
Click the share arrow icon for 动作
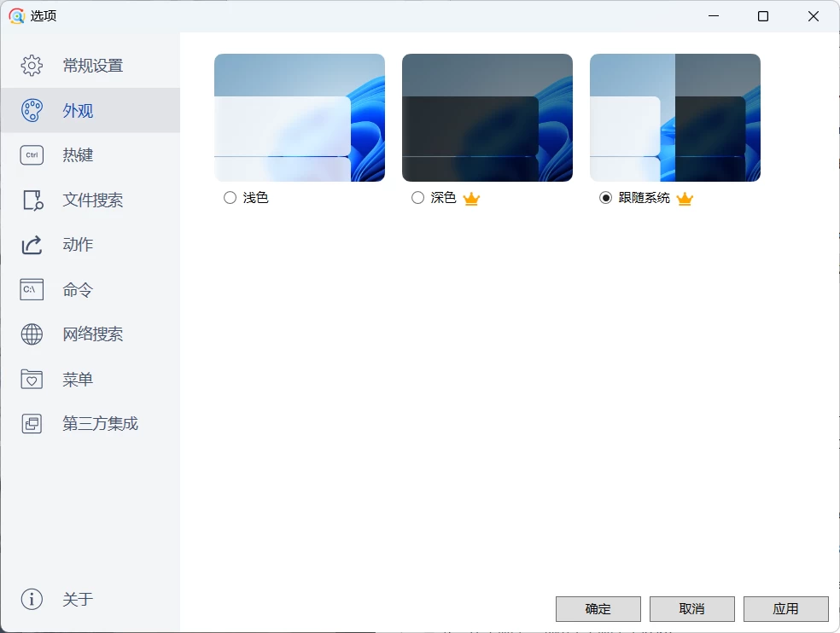coord(32,245)
